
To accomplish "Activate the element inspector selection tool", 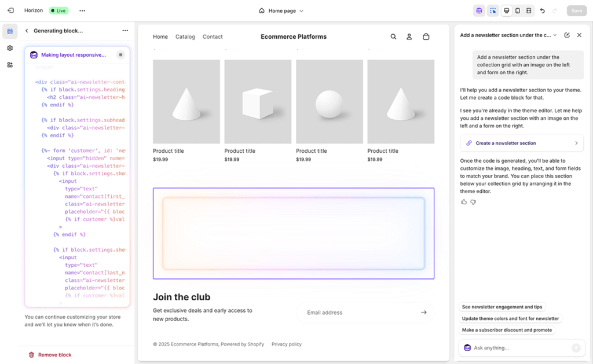I will click(x=493, y=10).
